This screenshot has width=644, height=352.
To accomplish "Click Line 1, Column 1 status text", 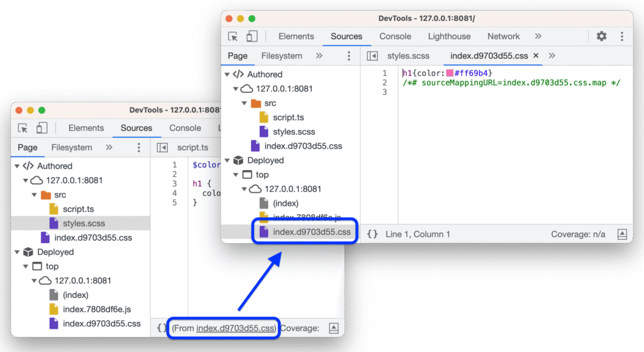I will (418, 234).
